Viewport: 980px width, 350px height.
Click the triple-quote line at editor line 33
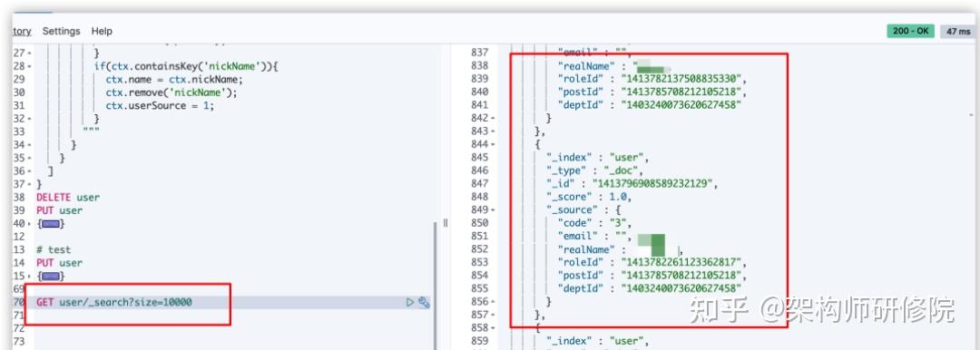click(x=92, y=131)
